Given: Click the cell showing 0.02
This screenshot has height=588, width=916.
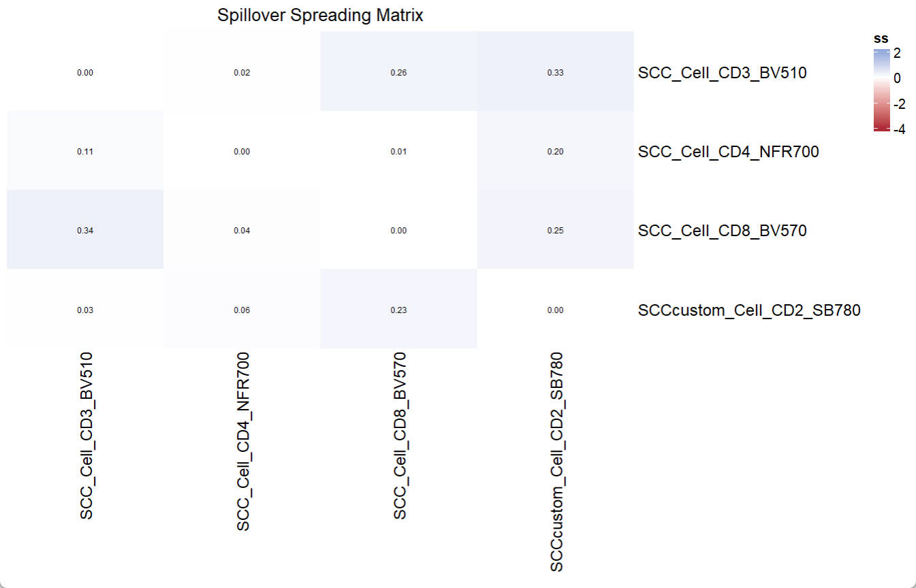Looking at the screenshot, I should tap(242, 72).
